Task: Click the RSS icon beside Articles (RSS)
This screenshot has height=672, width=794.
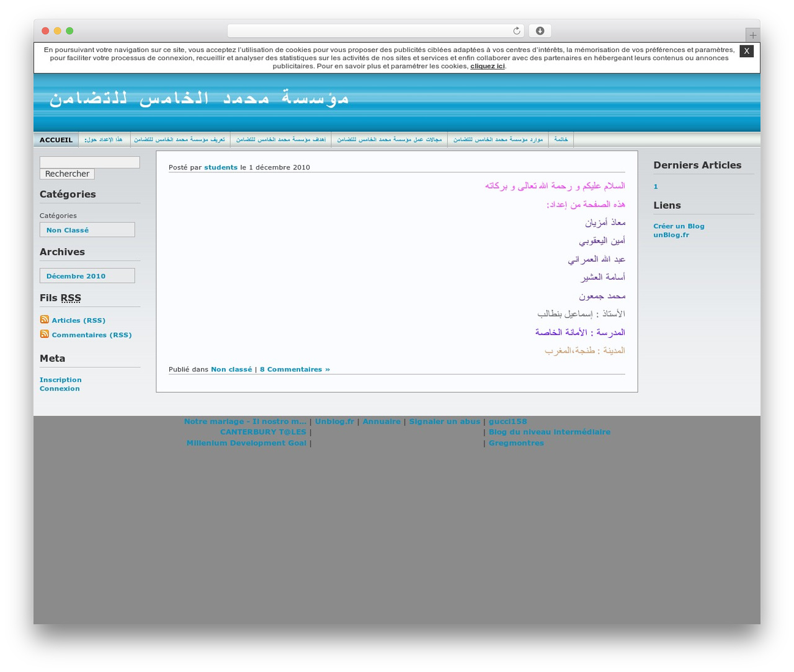Action: point(45,319)
